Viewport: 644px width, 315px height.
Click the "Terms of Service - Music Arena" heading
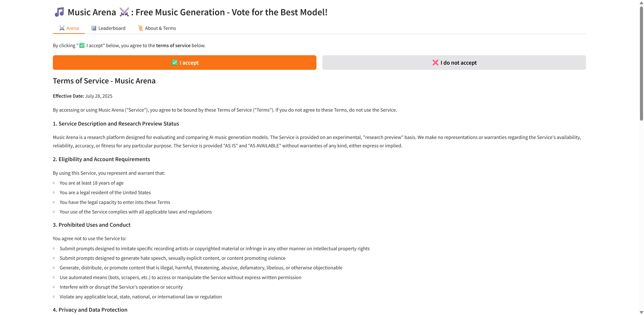[x=104, y=81]
